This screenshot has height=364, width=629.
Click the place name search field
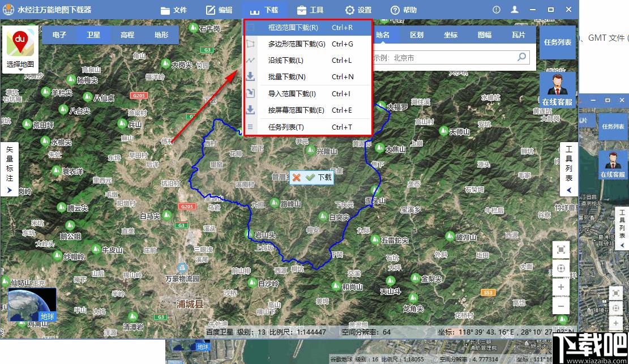[443, 58]
